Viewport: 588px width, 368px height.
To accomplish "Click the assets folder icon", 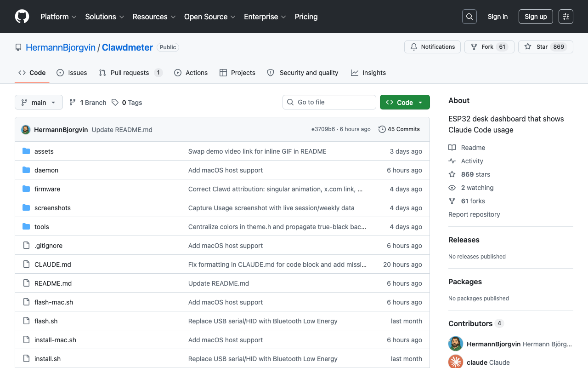I will pos(26,151).
